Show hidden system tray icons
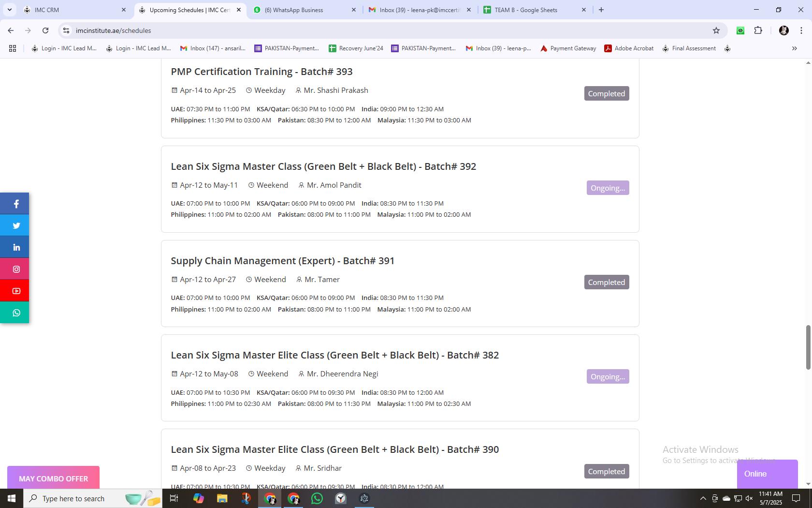812x508 pixels. click(x=703, y=498)
